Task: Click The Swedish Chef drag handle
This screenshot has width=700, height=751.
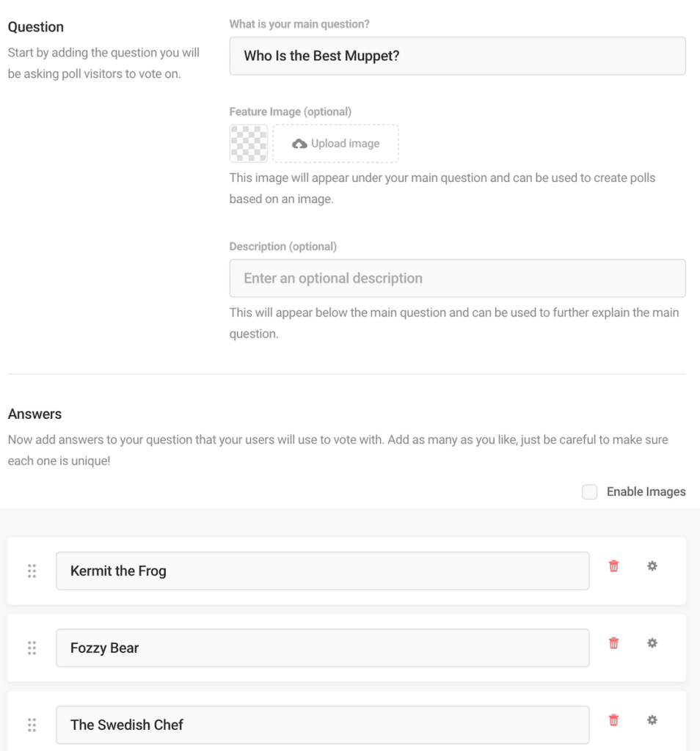Action: coord(32,725)
